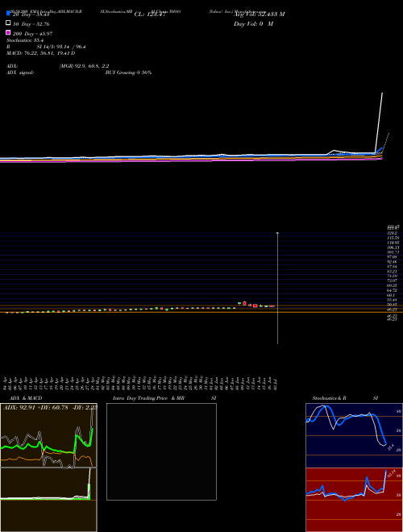Click the 'SI 14/3: 93.14 / 96.4' value
The image size is (403, 532).
pyautogui.click(x=61, y=47)
